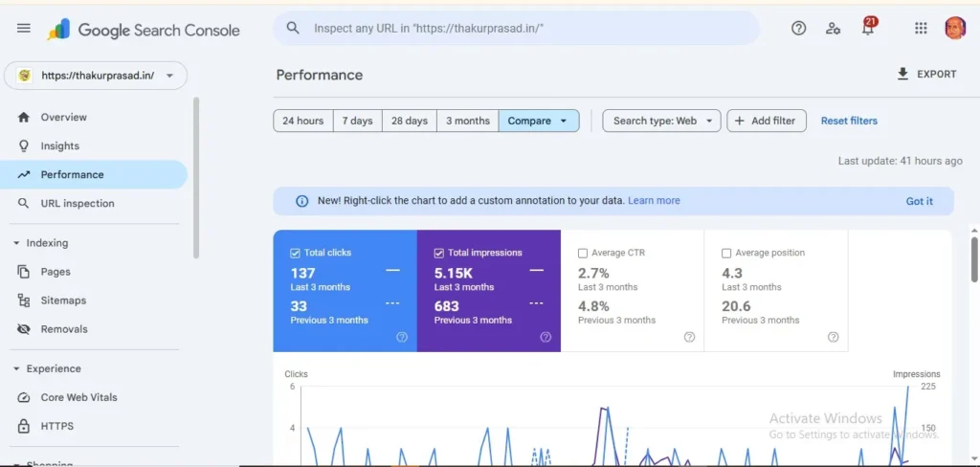
Task: Click the Last update: 41 hours ago text
Action: click(900, 161)
